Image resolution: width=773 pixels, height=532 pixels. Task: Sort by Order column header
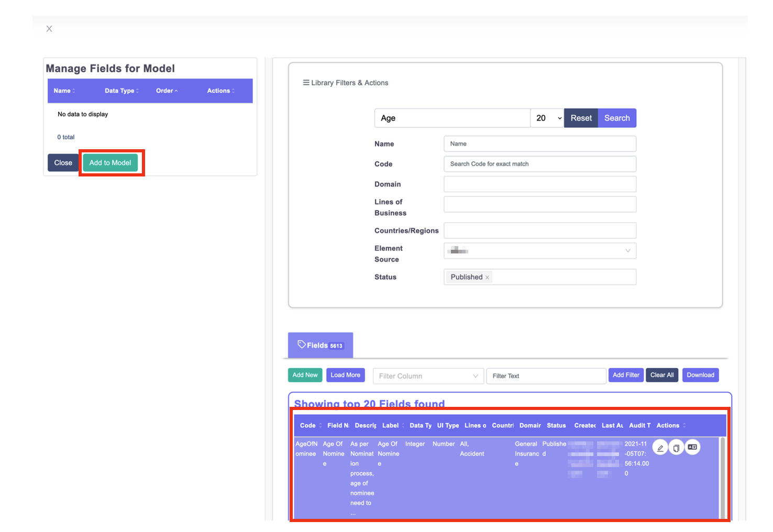click(x=167, y=91)
